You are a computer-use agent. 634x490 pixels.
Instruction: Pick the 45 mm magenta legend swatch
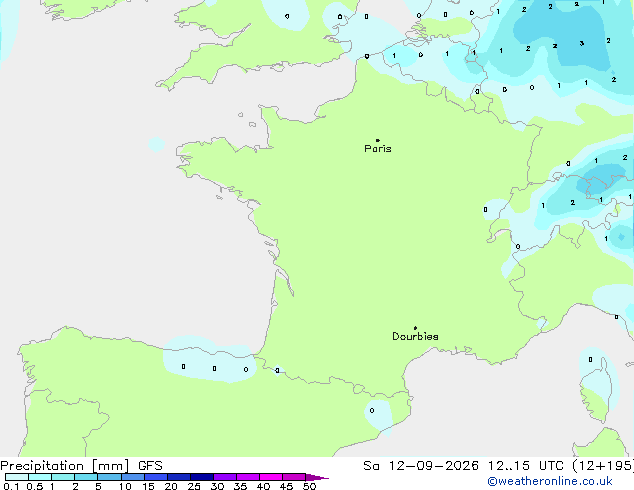point(294,477)
